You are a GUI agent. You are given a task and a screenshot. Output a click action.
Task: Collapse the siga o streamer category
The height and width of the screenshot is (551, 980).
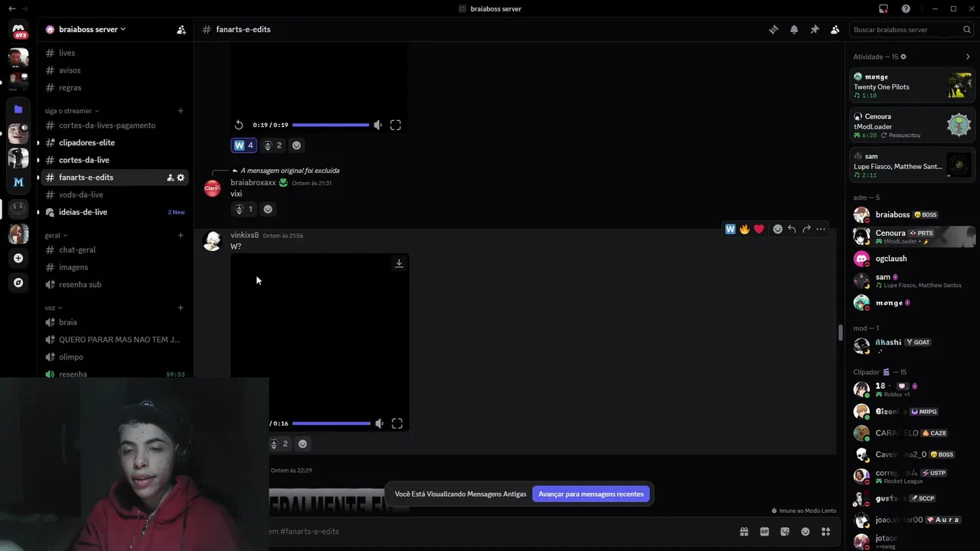(x=71, y=111)
